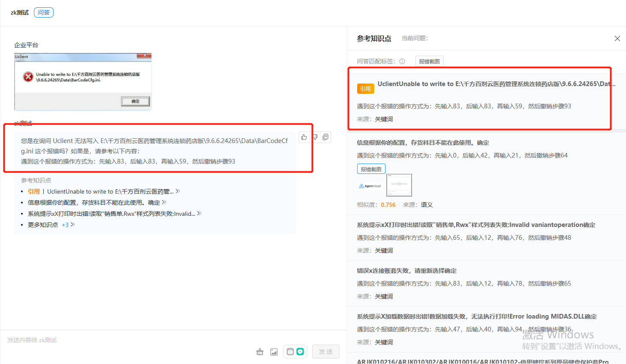Click the 参考知识点 panel heading
The image size is (626, 364).
(374, 39)
